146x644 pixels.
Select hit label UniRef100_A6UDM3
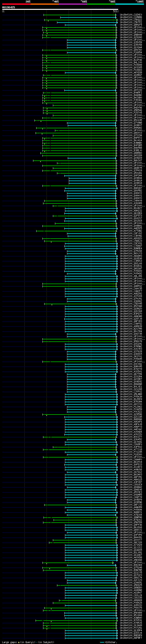(x=131, y=256)
